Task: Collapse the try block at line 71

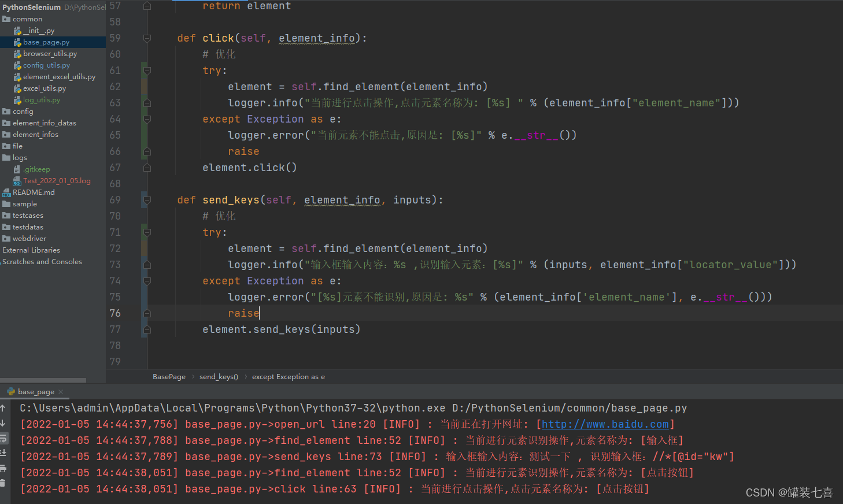Action: coord(147,232)
